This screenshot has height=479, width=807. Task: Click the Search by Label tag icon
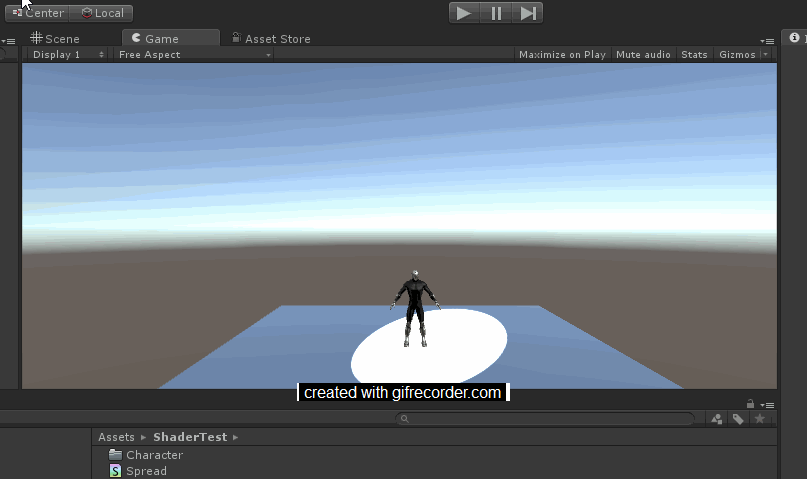[x=738, y=419]
